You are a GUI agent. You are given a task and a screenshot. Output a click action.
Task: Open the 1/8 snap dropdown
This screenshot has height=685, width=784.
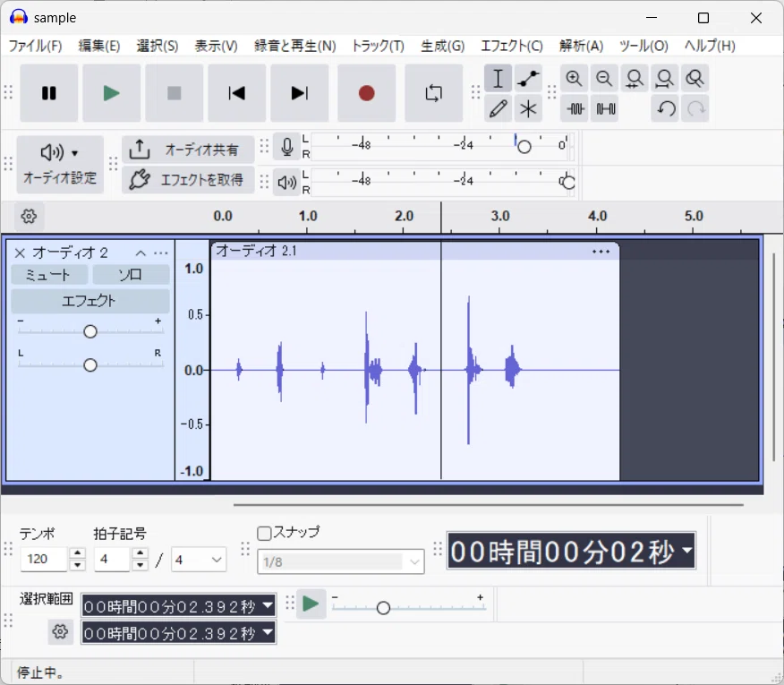pos(340,562)
